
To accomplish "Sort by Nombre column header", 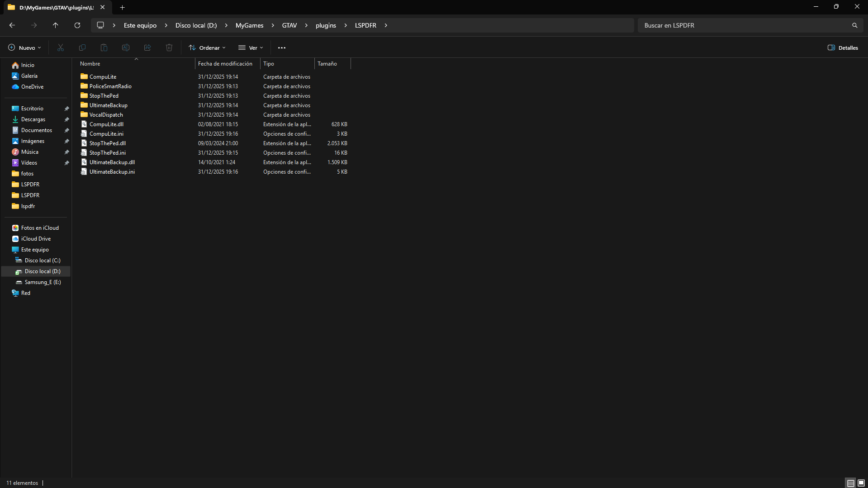I will pyautogui.click(x=136, y=64).
